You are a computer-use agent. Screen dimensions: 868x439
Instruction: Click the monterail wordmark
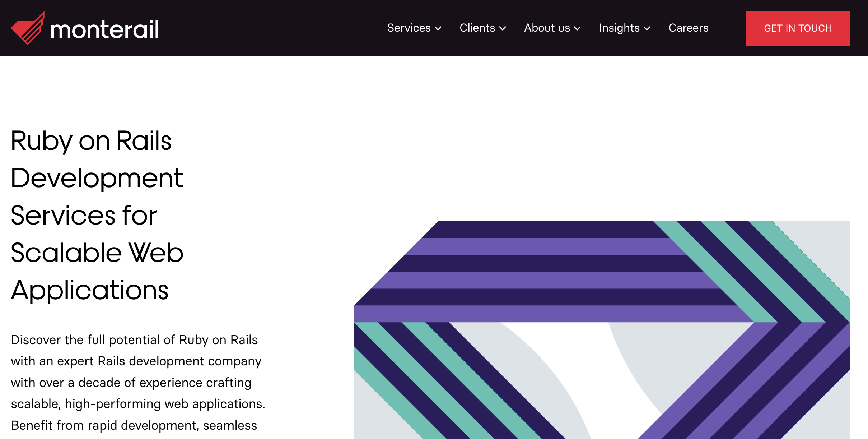click(105, 29)
